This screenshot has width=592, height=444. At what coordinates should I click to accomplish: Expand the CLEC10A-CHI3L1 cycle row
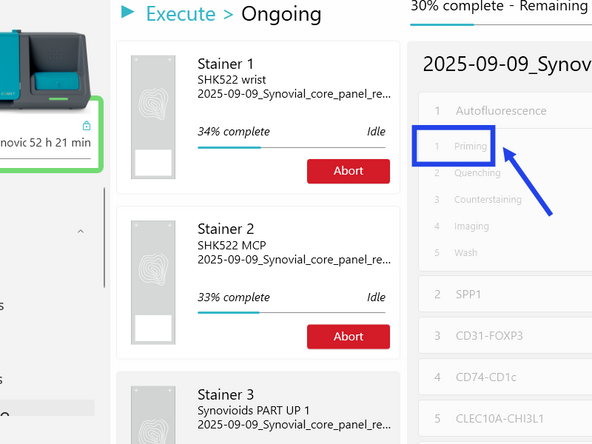pos(505,419)
